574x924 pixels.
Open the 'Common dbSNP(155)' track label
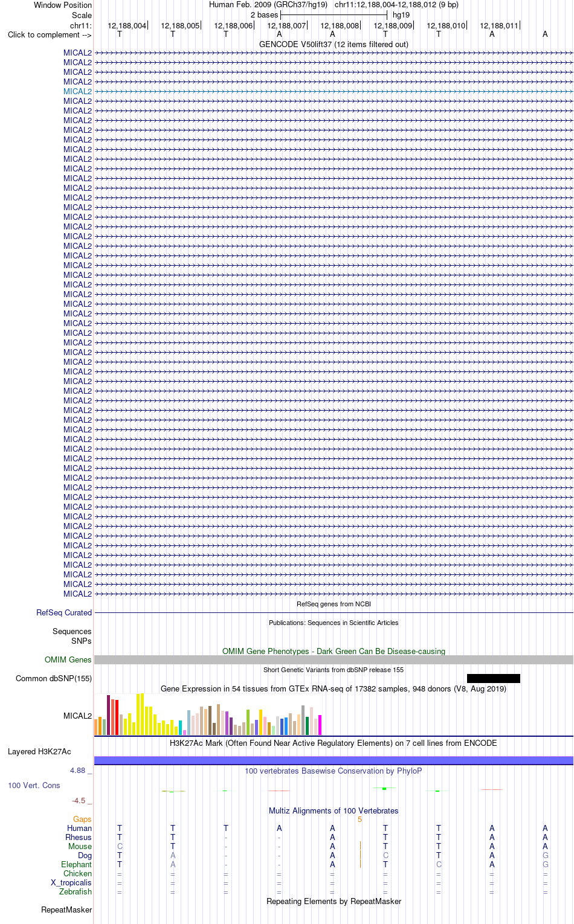point(54,678)
